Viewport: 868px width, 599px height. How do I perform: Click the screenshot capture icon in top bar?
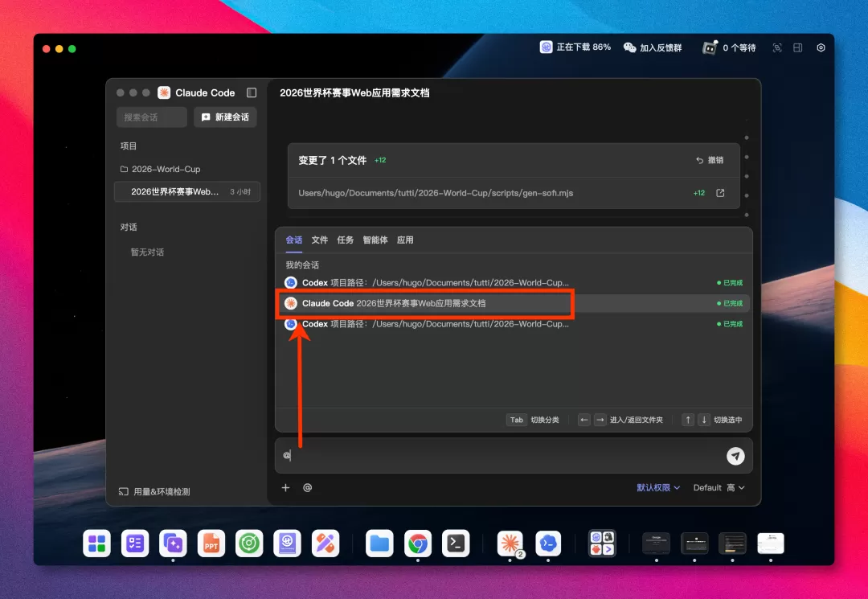(x=777, y=47)
